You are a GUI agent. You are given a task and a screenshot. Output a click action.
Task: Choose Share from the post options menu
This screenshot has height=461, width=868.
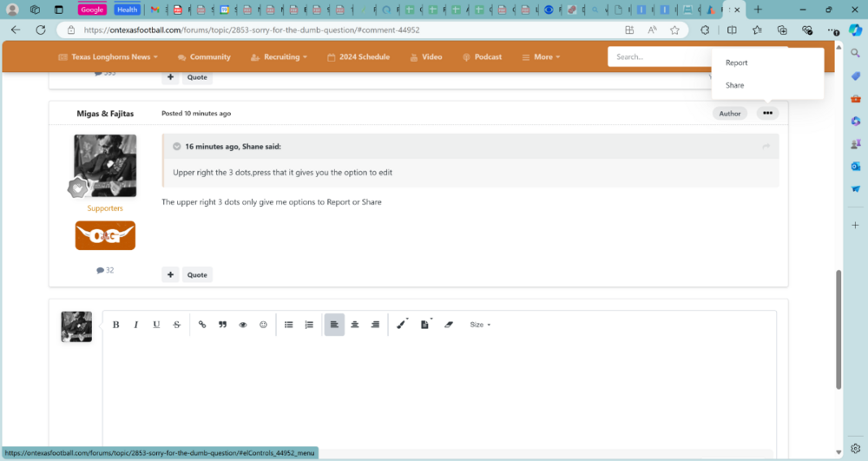[x=735, y=86]
